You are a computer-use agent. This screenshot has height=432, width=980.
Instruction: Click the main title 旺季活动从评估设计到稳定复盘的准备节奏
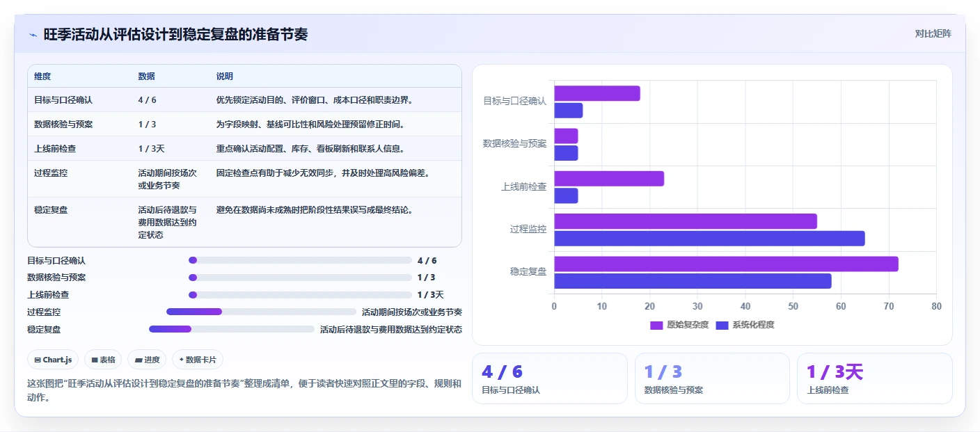click(x=175, y=34)
